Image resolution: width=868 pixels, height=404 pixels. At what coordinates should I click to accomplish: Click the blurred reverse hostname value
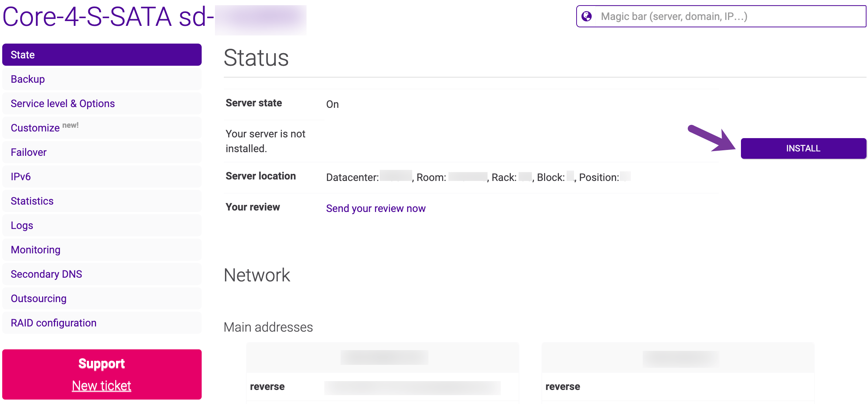[x=413, y=388]
